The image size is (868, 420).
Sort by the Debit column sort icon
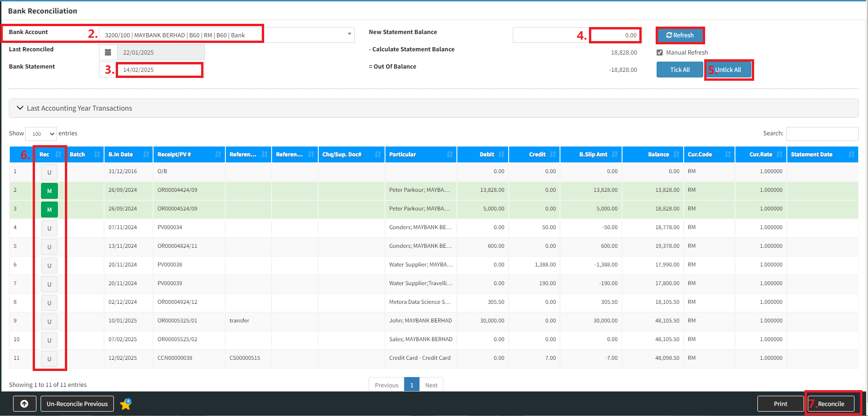(x=502, y=154)
